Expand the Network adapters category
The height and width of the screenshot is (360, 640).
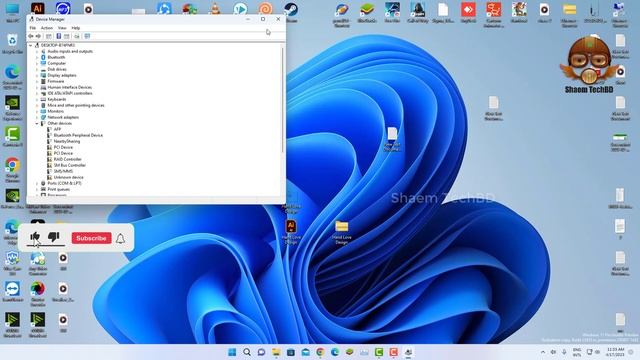click(x=37, y=117)
